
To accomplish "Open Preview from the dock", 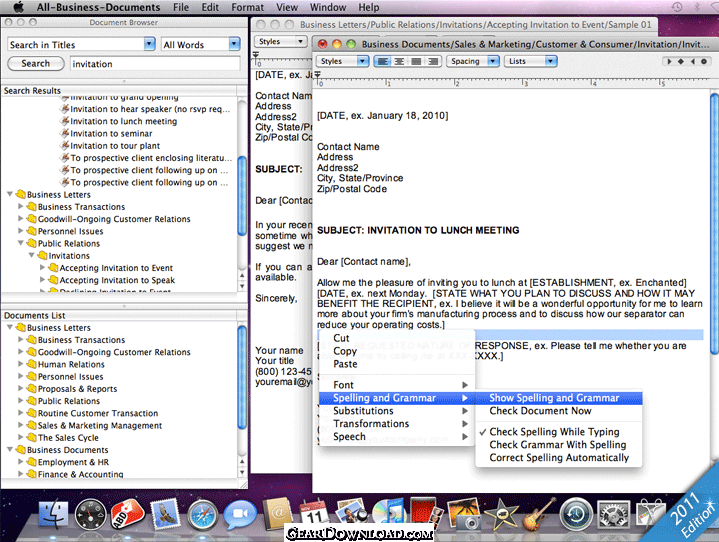I will (x=351, y=513).
